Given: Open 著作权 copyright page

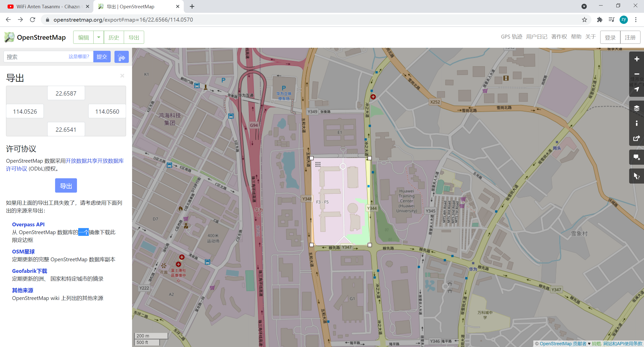Looking at the screenshot, I should click(x=559, y=37).
